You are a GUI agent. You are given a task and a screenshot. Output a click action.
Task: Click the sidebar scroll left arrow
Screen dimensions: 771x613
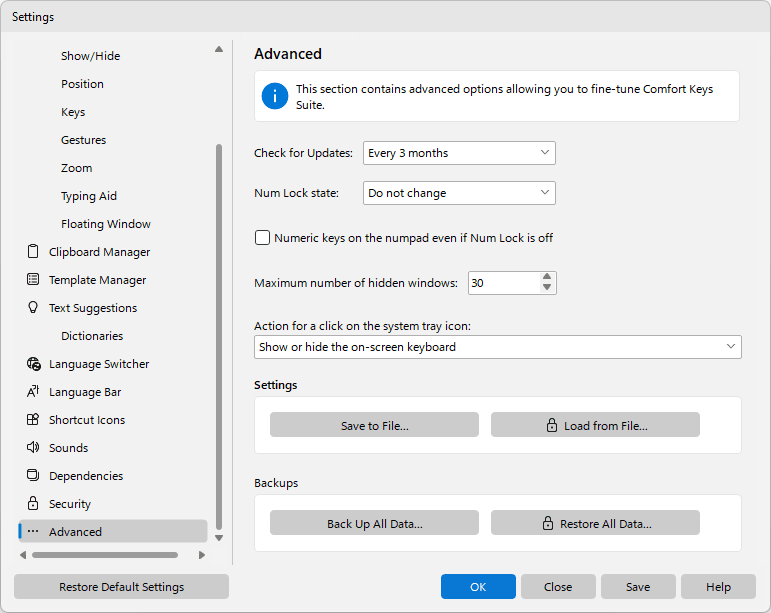tap(23, 555)
